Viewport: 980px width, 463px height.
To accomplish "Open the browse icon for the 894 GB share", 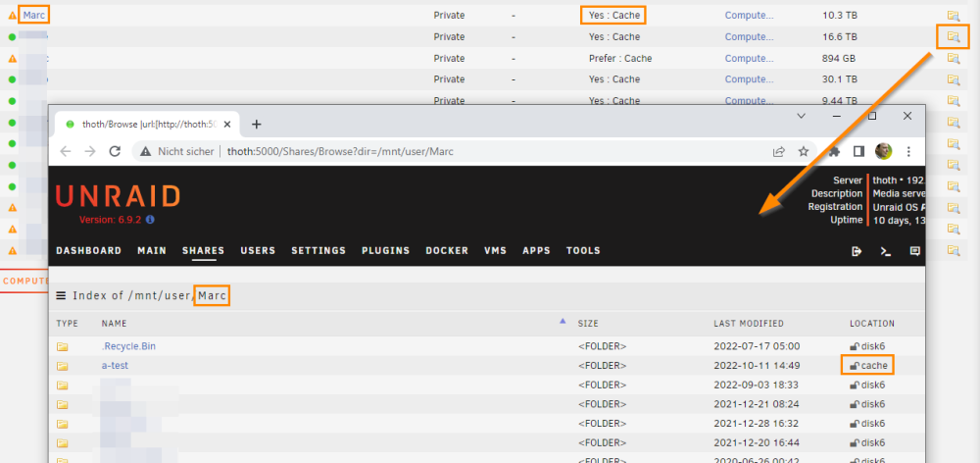I will tap(953, 58).
